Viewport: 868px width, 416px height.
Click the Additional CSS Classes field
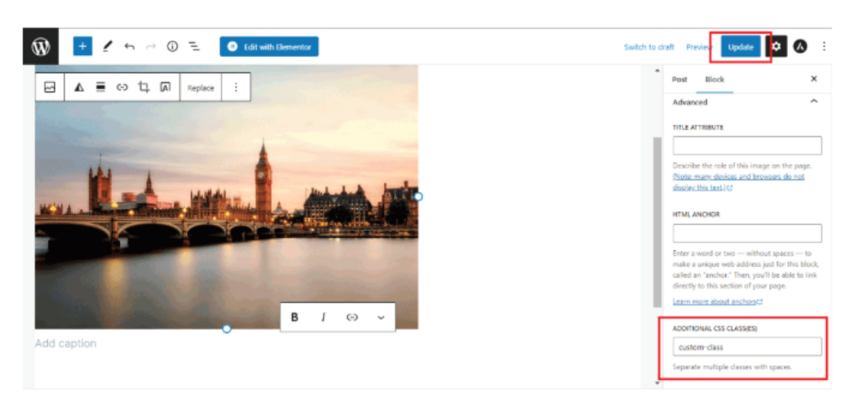(x=747, y=346)
